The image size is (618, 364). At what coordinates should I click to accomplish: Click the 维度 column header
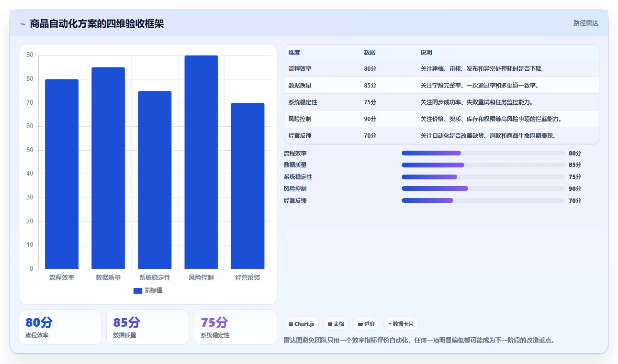(x=294, y=53)
